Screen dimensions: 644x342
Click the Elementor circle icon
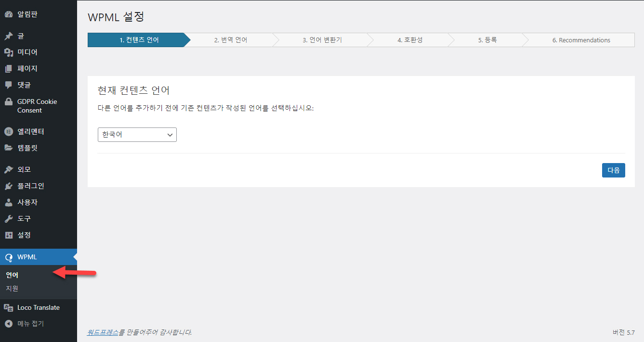[x=8, y=132]
